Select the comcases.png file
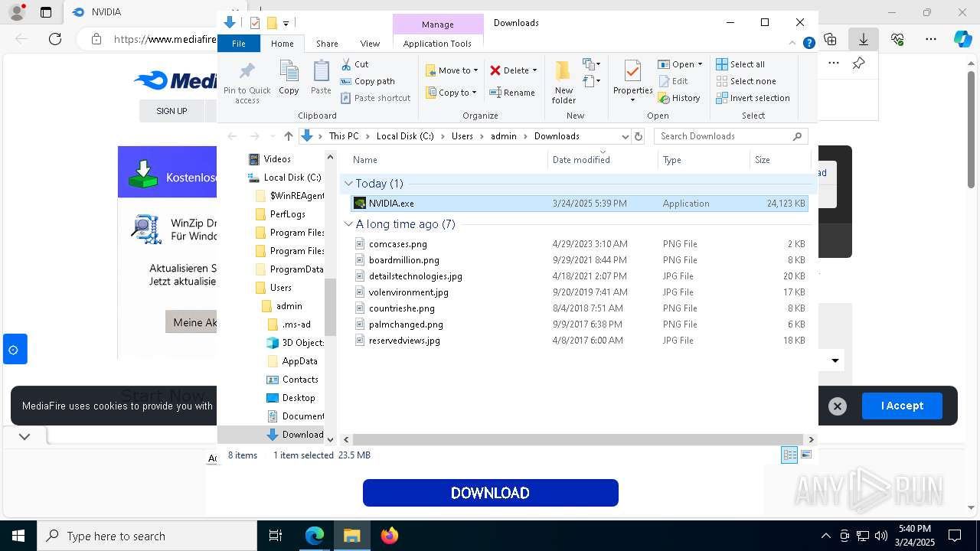The image size is (980, 551). point(580,244)
